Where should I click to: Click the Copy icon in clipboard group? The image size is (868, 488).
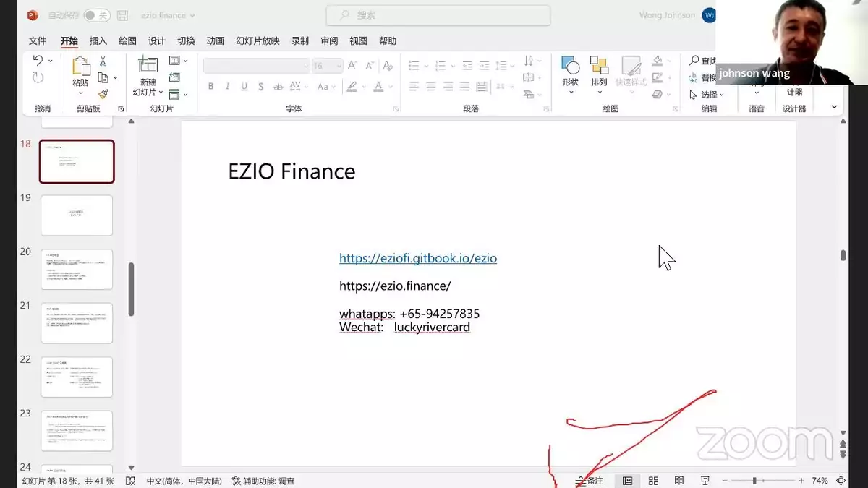point(103,78)
